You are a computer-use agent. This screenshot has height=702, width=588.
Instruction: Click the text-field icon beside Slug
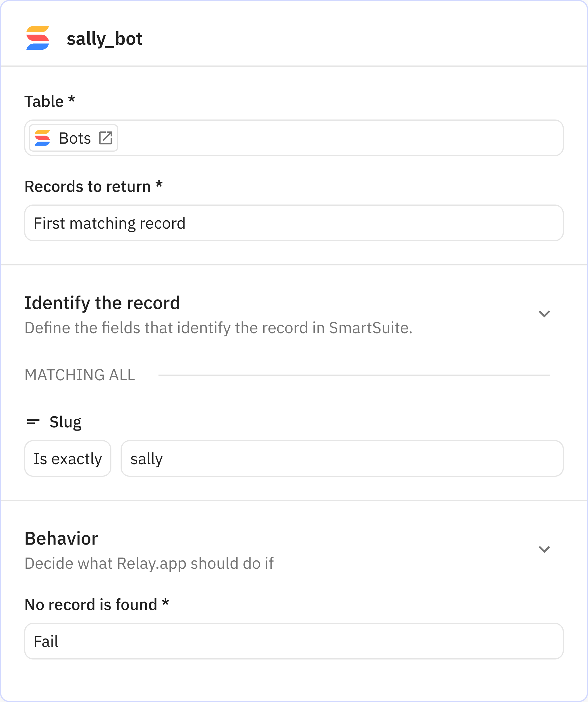pyautogui.click(x=33, y=422)
